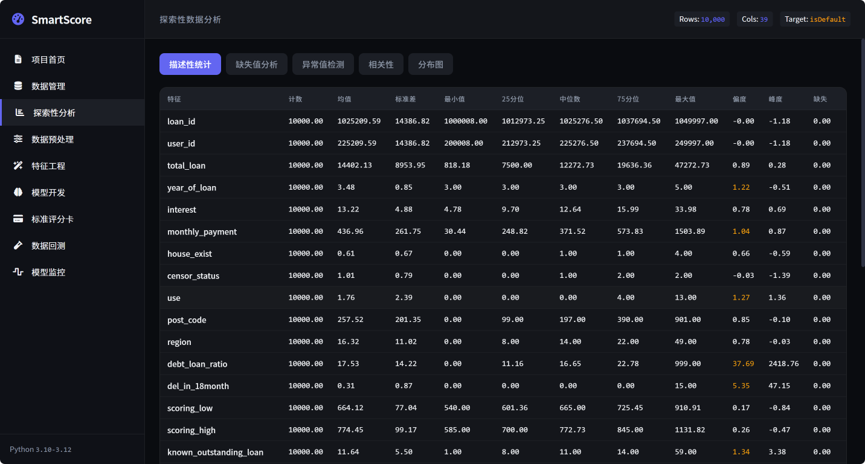Screen dimensions: 865x464
Task: Click the 缺失 column header
Action: click(x=820, y=99)
